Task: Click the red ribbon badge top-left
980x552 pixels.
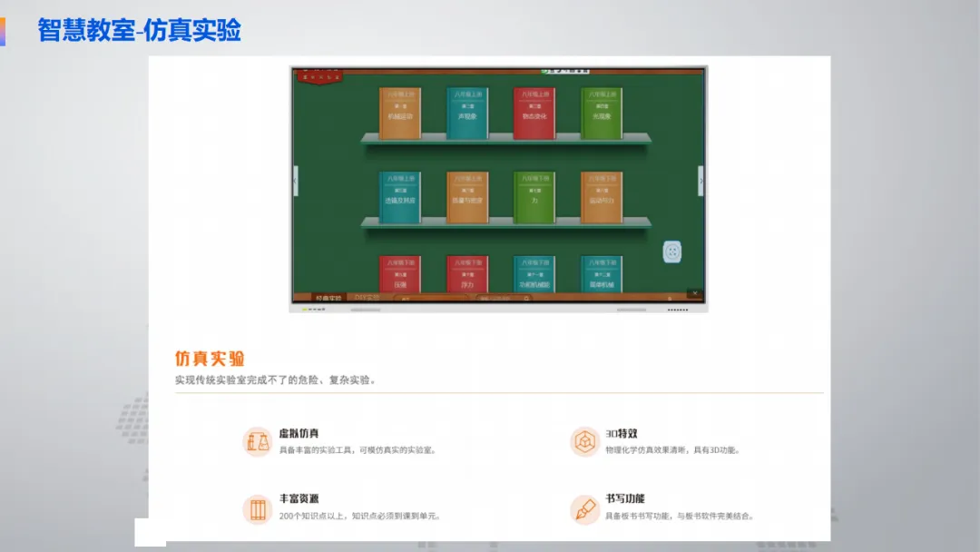Action: [x=320, y=76]
